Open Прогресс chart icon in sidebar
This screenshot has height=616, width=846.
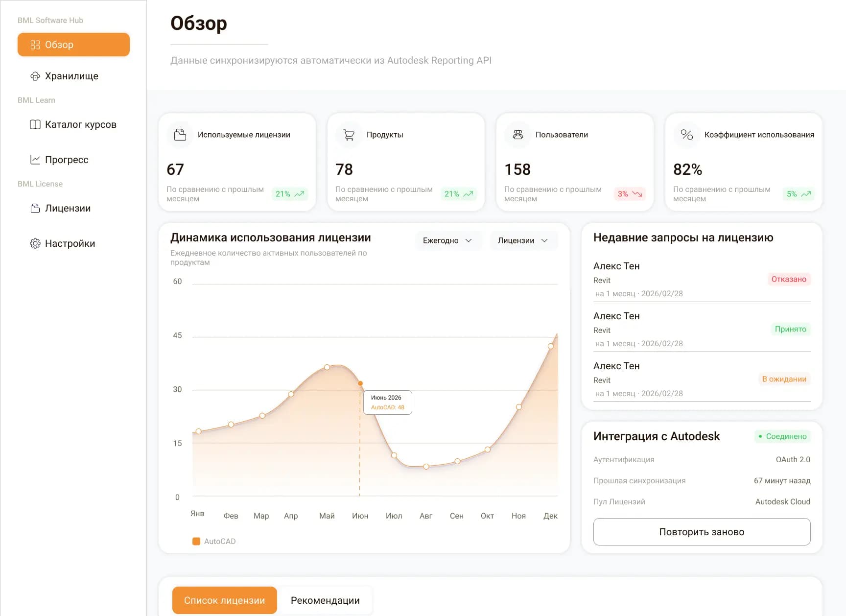[35, 160]
